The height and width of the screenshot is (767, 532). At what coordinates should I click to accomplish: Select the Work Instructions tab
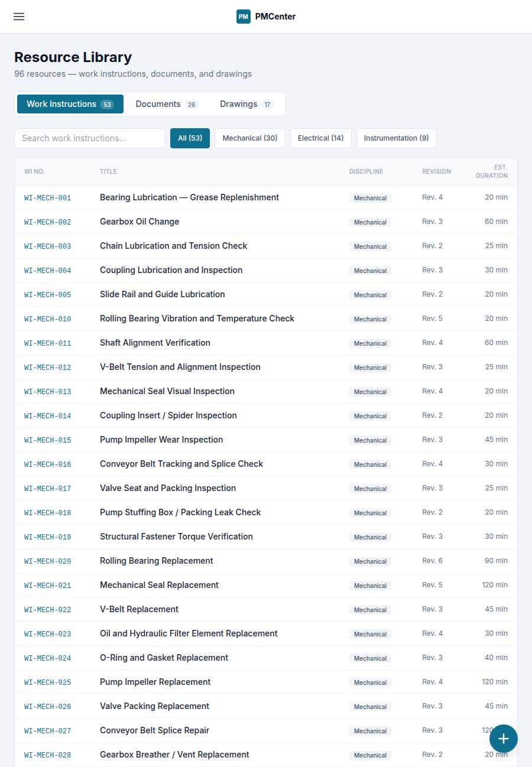point(70,104)
